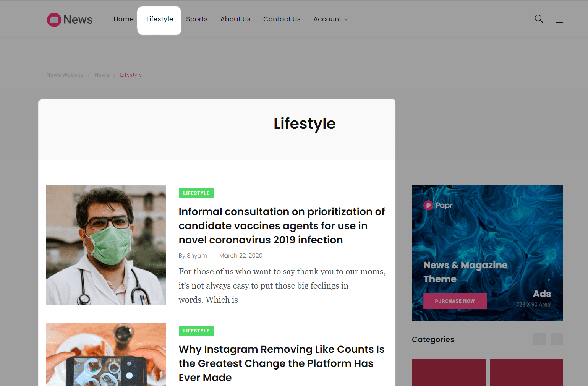The image size is (588, 386).
Task: Open the search magnifier icon
Action: coord(539,19)
